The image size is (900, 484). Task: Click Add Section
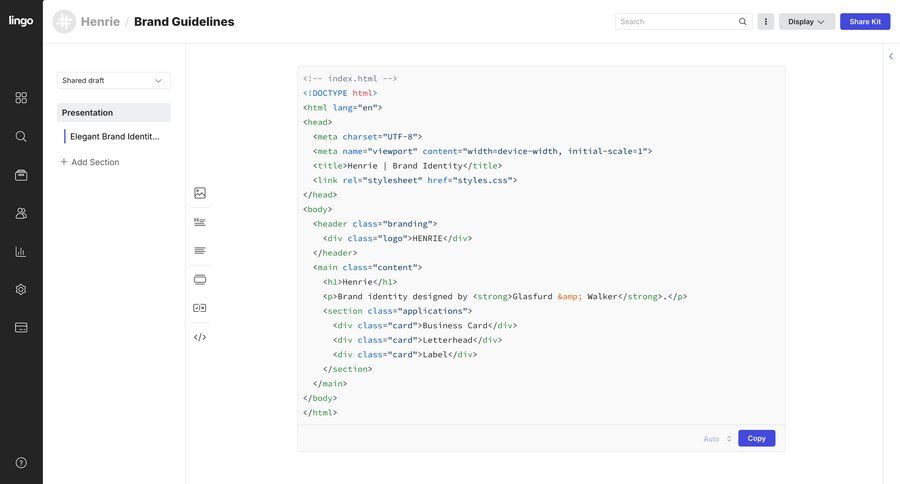coord(90,162)
